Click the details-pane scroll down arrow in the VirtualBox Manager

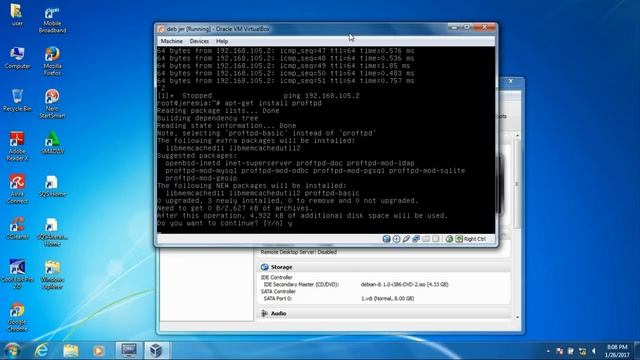point(518,317)
